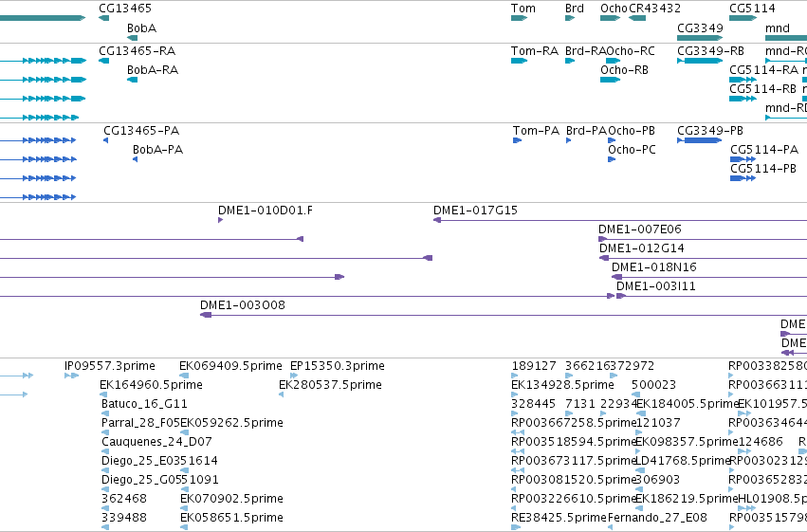Select the 189127 feature
Viewport: 807px width, 532px height.
[515, 376]
